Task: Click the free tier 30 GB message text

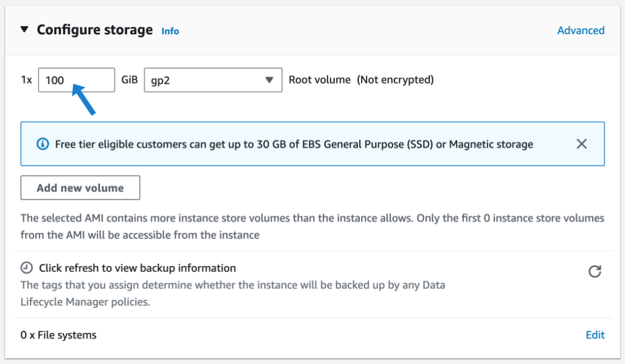Action: (294, 144)
